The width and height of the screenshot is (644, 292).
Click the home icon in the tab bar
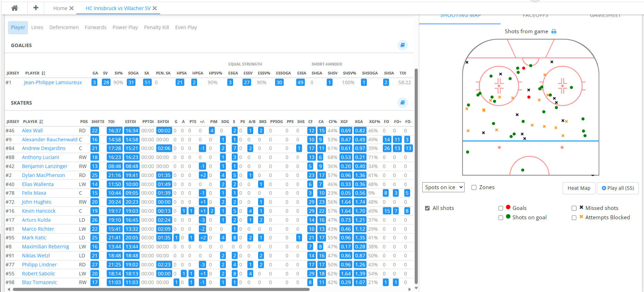pos(15,8)
